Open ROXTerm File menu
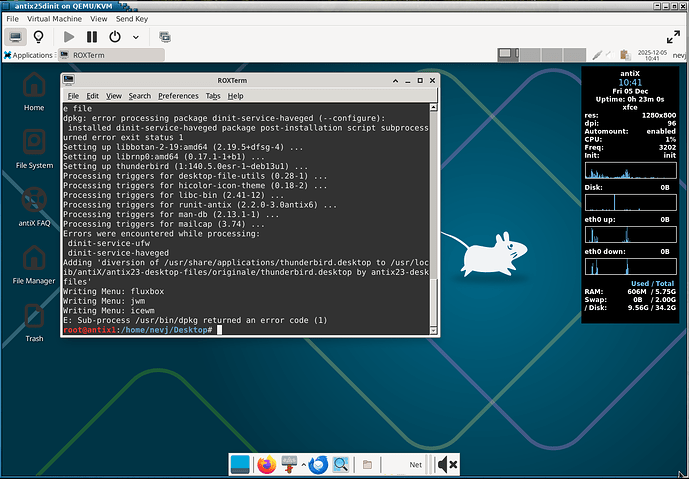 73,96
